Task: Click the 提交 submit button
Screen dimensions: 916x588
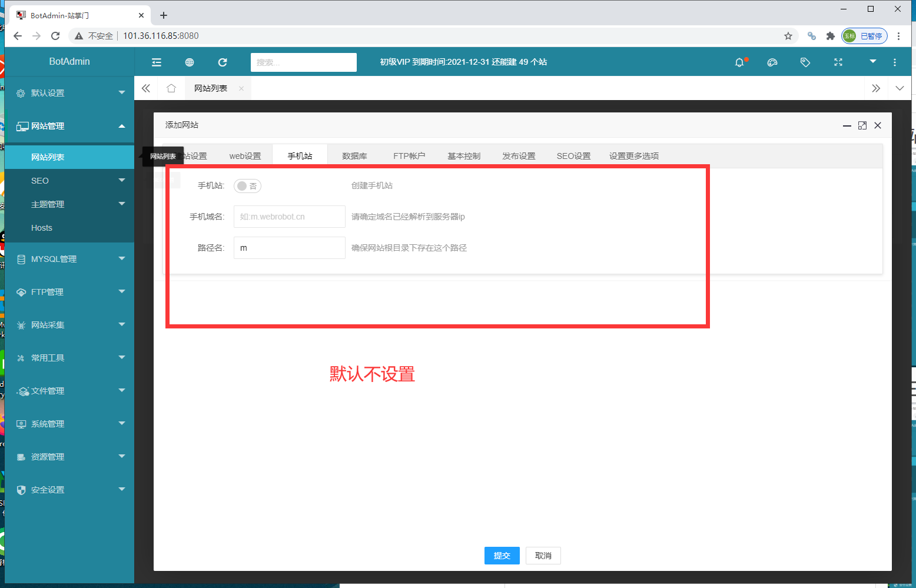Action: point(502,556)
